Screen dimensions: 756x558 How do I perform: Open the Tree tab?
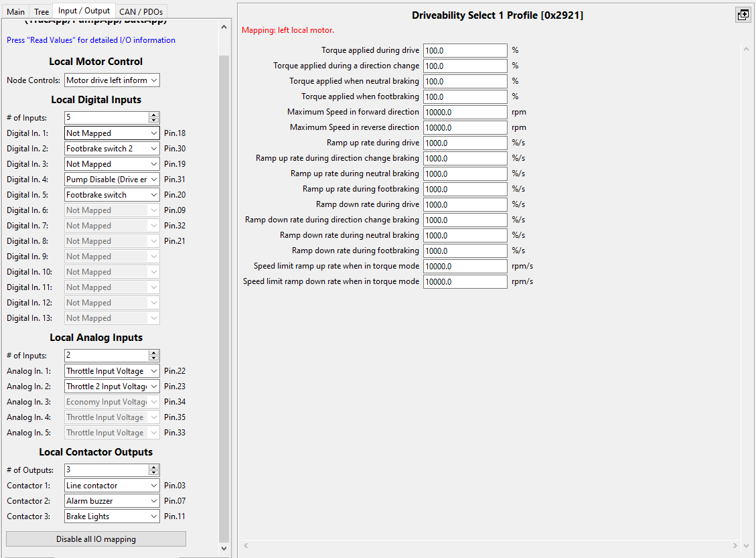point(42,11)
